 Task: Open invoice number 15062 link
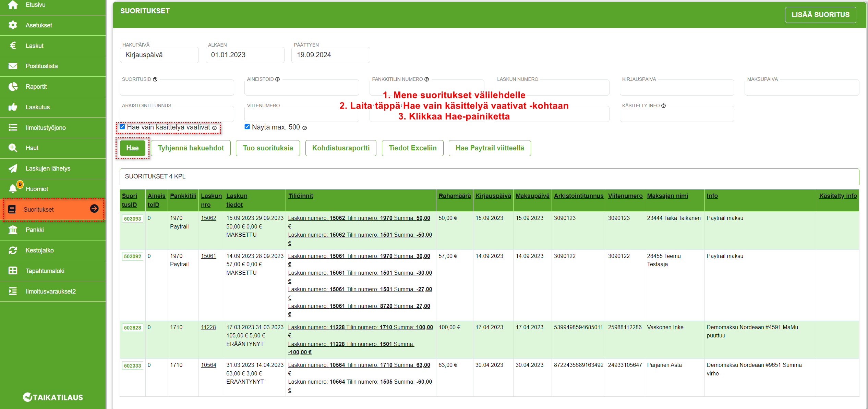[x=208, y=218]
